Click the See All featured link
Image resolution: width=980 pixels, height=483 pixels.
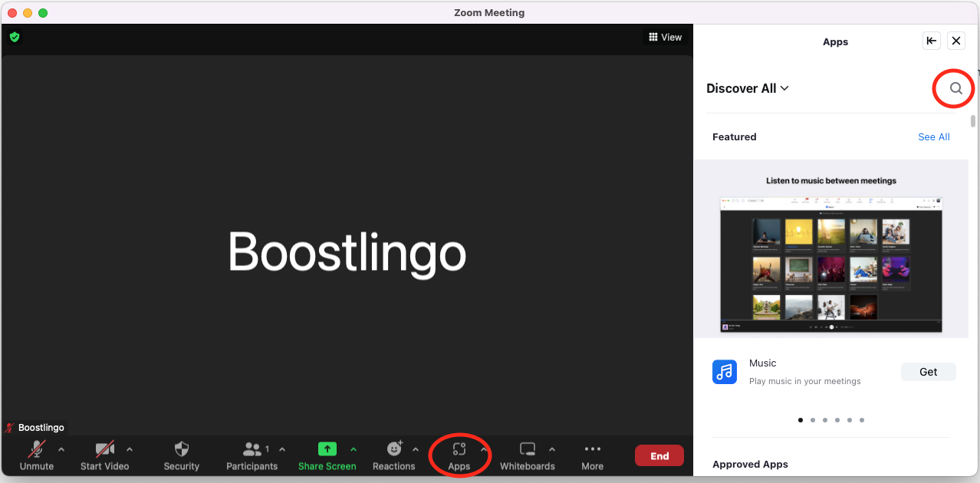934,137
